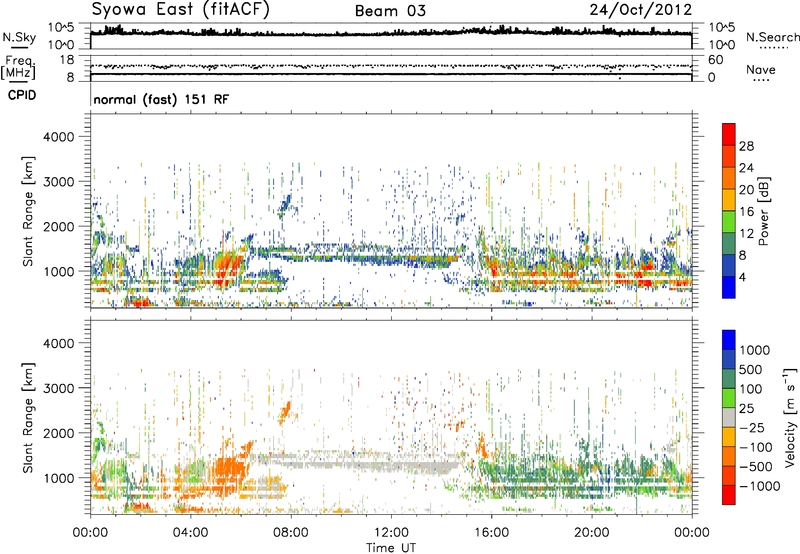Click the red bottom segment of velocity colorbar

coord(729,495)
